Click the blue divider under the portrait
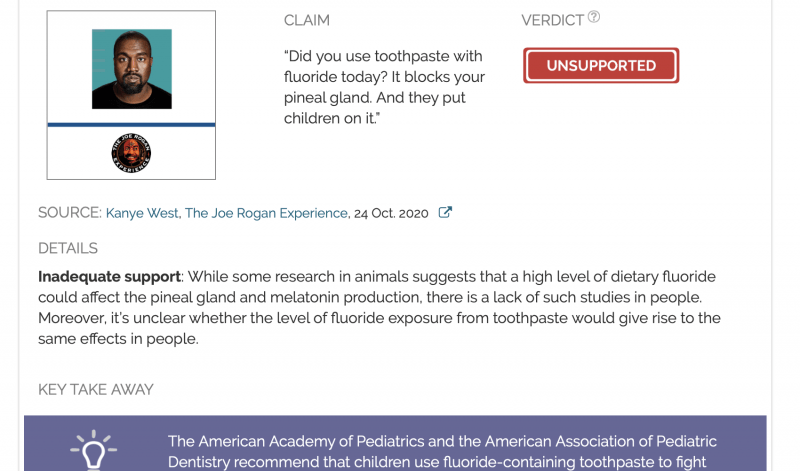Viewport: 800px width, 471px height. point(131,125)
